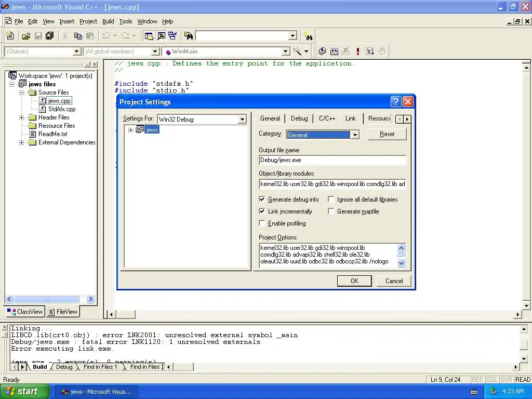Switch to the General settings tab
The width and height of the screenshot is (532, 399).
click(x=270, y=118)
